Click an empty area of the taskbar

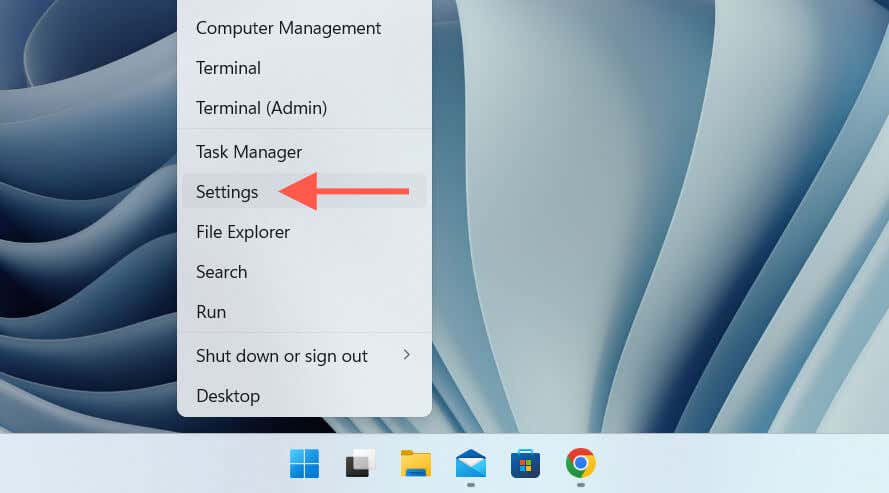coord(737,463)
